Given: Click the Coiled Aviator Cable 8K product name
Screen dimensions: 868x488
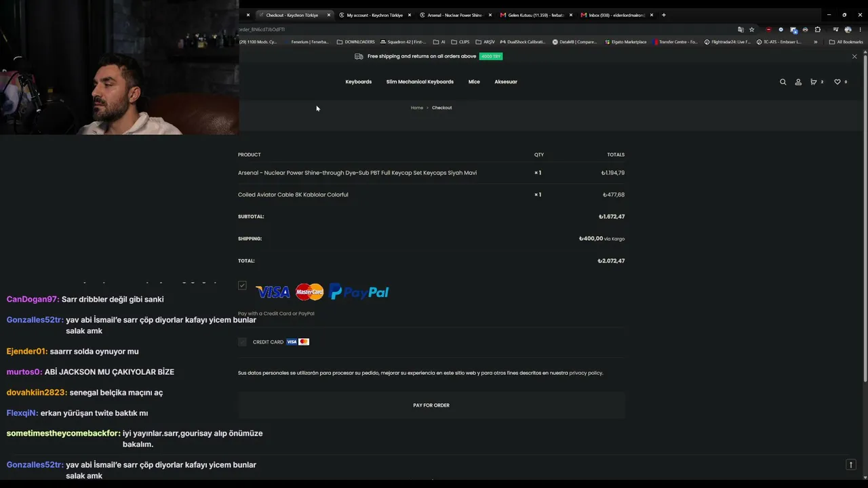Looking at the screenshot, I should click(293, 195).
